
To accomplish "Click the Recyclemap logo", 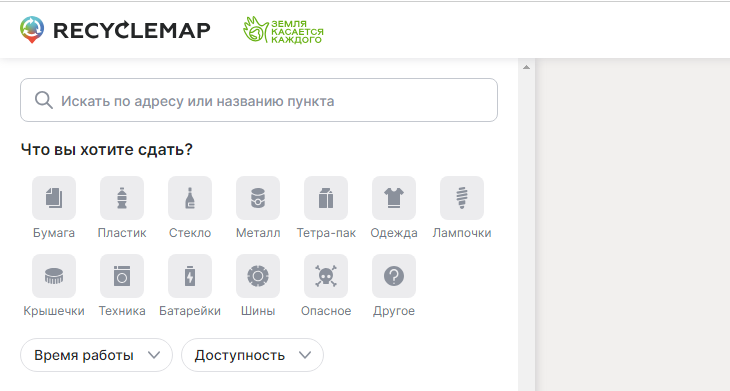I will [115, 30].
